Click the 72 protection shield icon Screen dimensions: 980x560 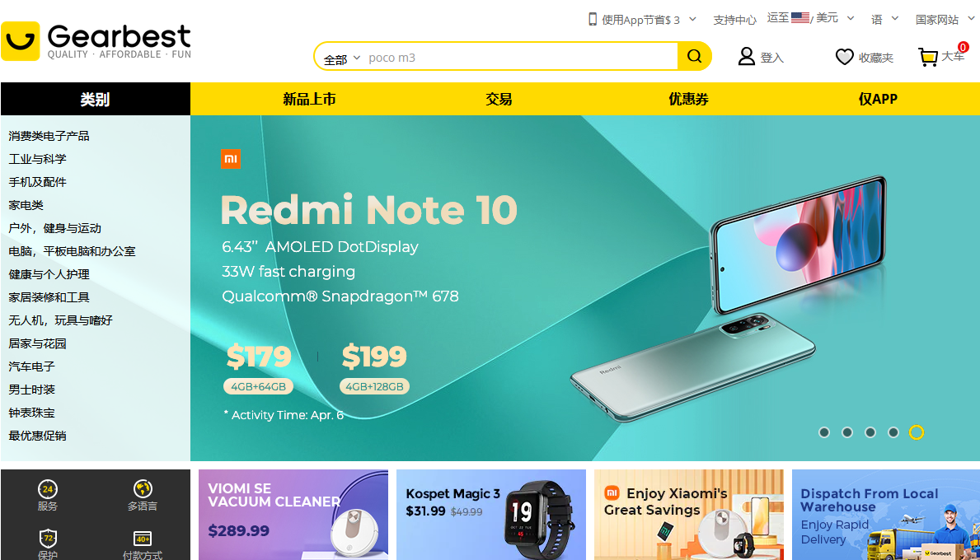click(48, 538)
